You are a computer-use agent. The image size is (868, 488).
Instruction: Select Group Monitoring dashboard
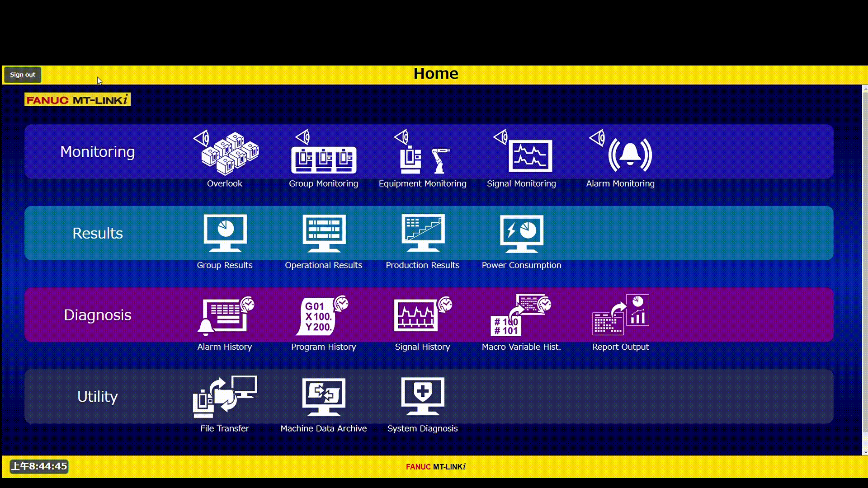(x=323, y=157)
